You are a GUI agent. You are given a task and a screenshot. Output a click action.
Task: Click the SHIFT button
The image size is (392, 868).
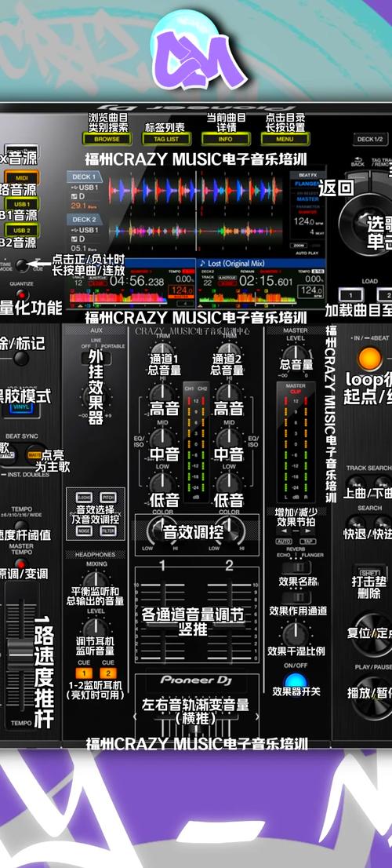pyautogui.click(x=368, y=572)
